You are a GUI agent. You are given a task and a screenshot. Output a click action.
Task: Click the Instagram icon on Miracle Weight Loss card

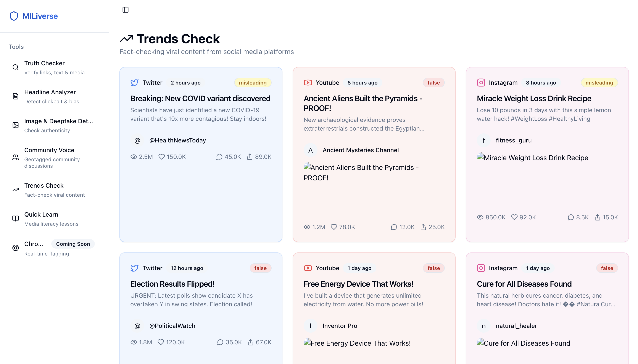[x=481, y=83]
